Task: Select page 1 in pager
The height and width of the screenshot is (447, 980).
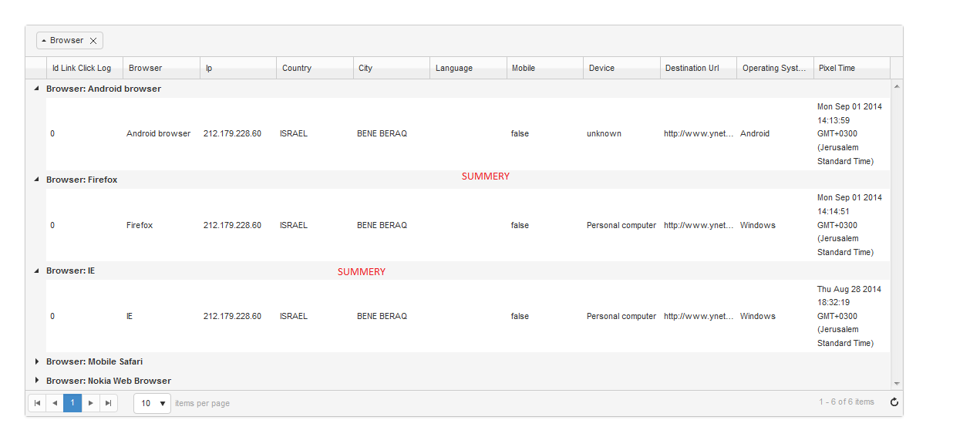Action: [72, 403]
